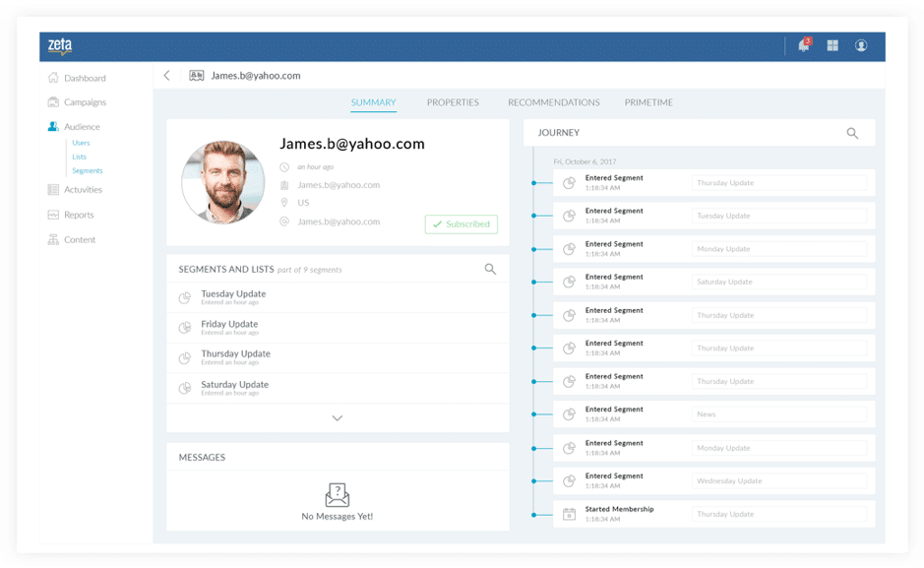The height and width of the screenshot is (568, 924).
Task: Search the Journey panel
Action: (x=852, y=133)
